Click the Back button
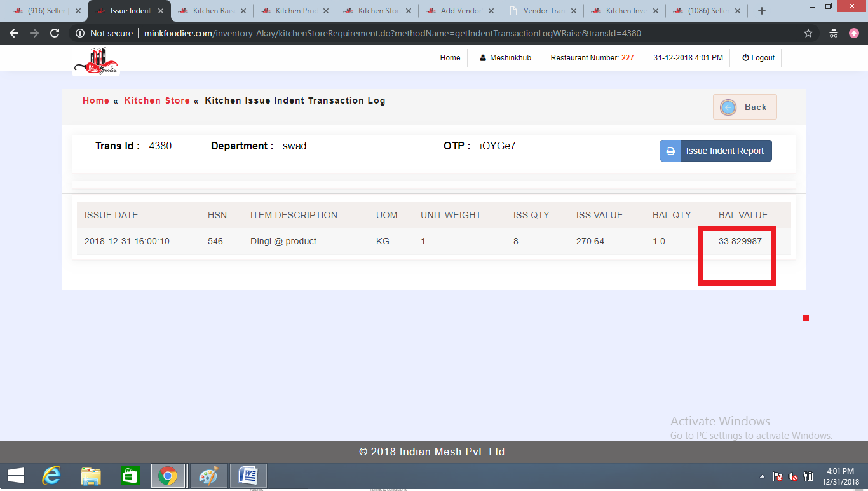 click(x=745, y=107)
